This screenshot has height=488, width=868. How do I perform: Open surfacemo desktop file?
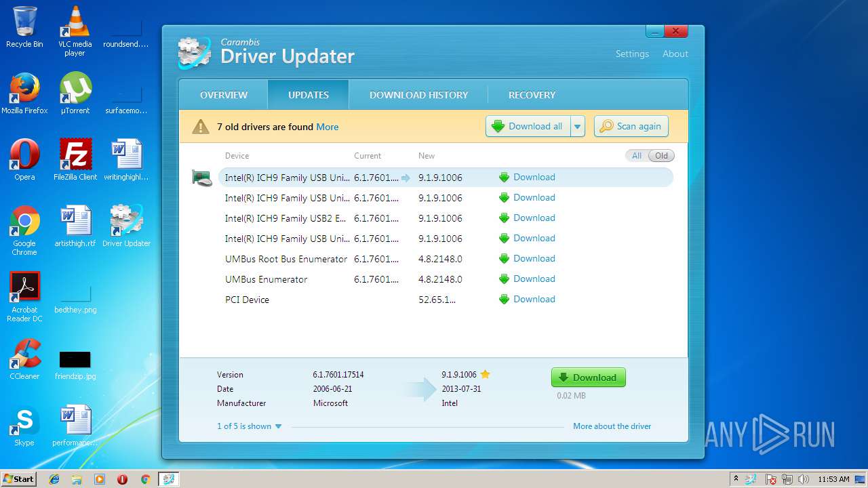(126, 100)
